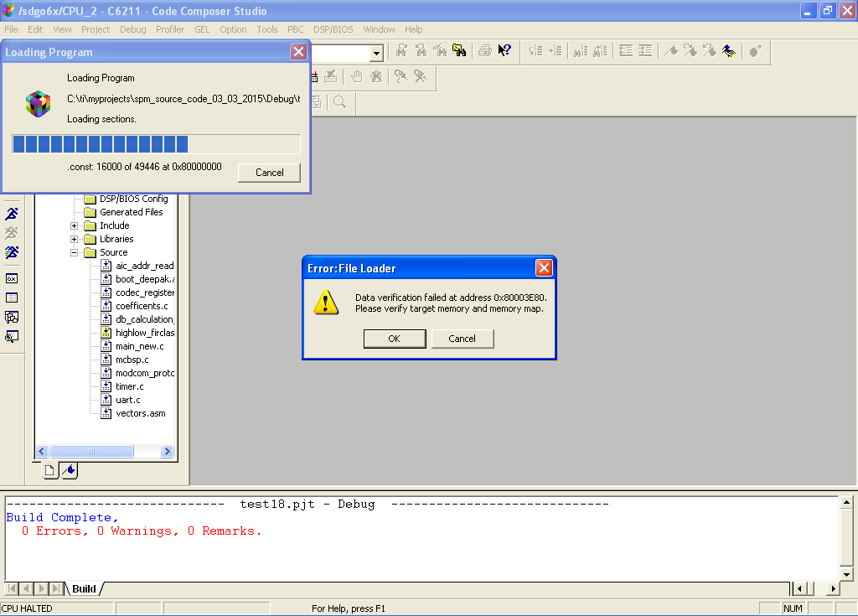The width and height of the screenshot is (858, 616).
Task: Click the Animate running man icon
Action: (x=12, y=252)
